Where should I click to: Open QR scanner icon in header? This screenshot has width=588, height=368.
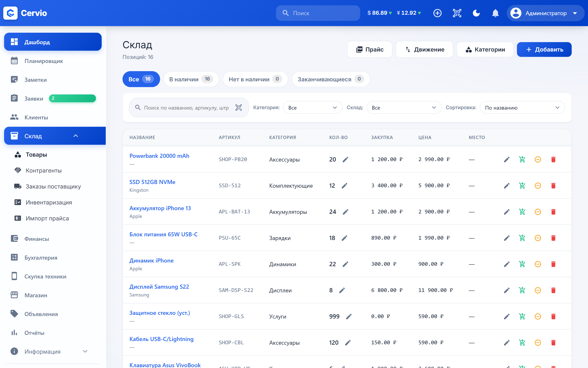pos(457,13)
